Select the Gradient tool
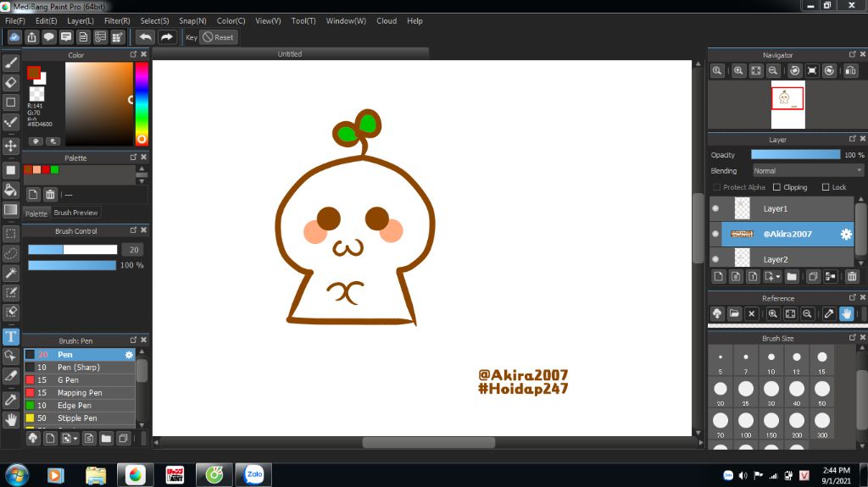Image resolution: width=868 pixels, height=487 pixels. pos(10,209)
